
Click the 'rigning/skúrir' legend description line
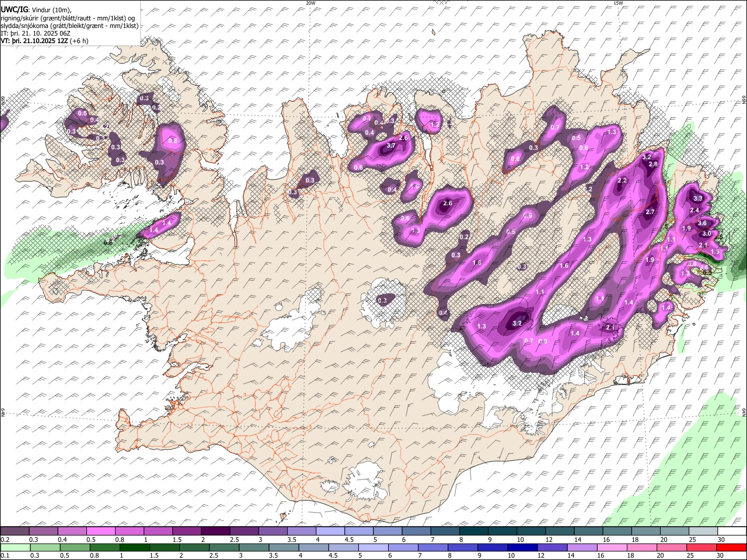68,17
